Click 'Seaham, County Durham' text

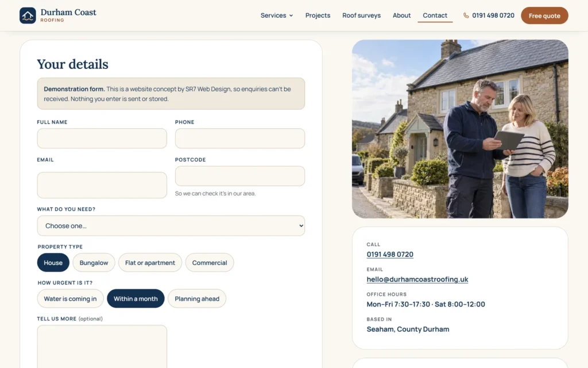[x=408, y=329]
